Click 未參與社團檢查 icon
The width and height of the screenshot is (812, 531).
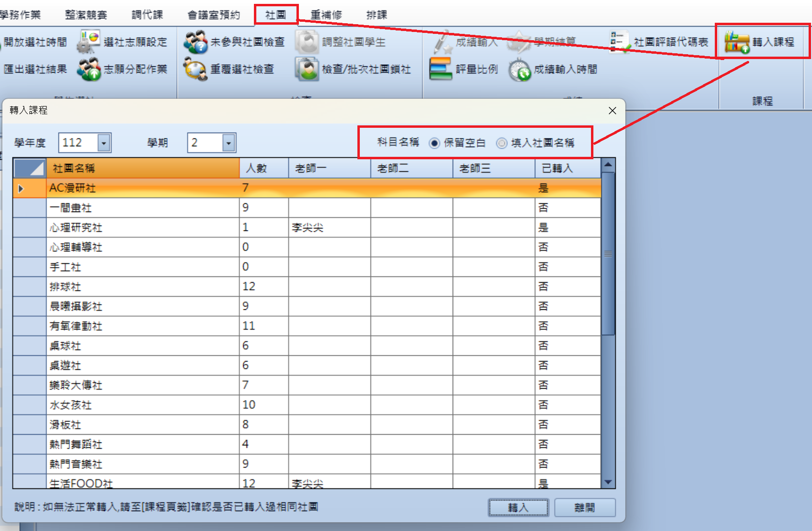pos(196,42)
